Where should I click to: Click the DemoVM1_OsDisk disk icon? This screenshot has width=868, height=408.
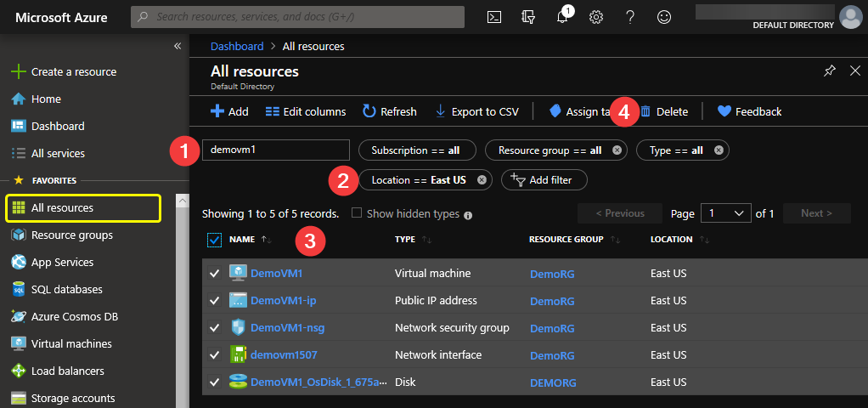[x=238, y=382]
